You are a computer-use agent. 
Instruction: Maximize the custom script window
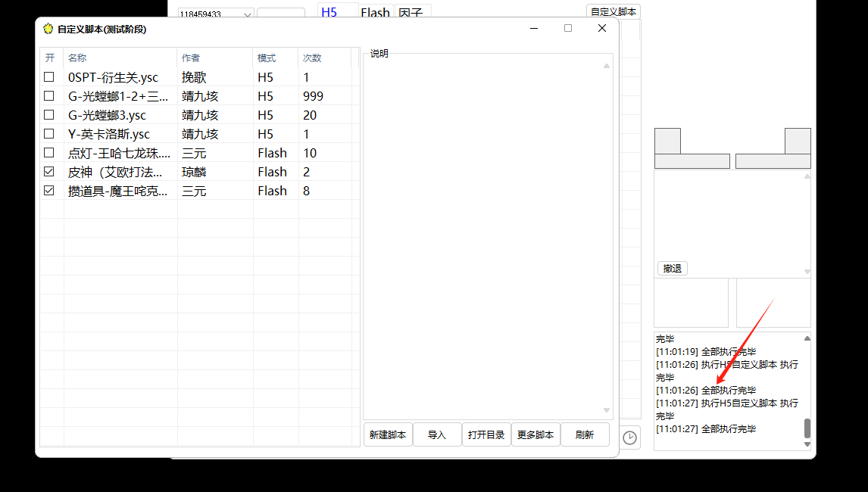coord(568,29)
